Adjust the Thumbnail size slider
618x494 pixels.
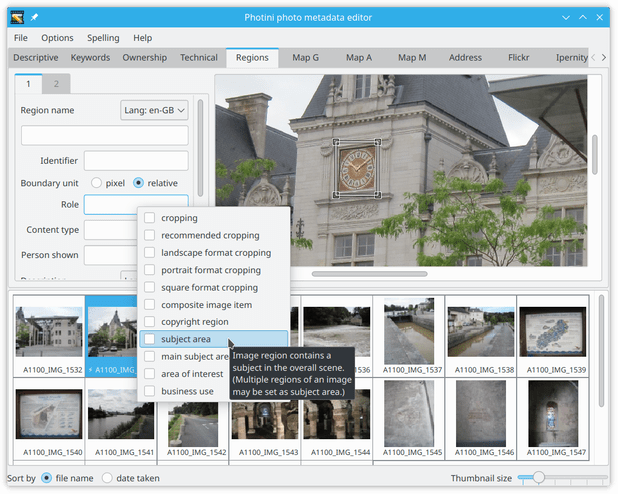point(538,478)
